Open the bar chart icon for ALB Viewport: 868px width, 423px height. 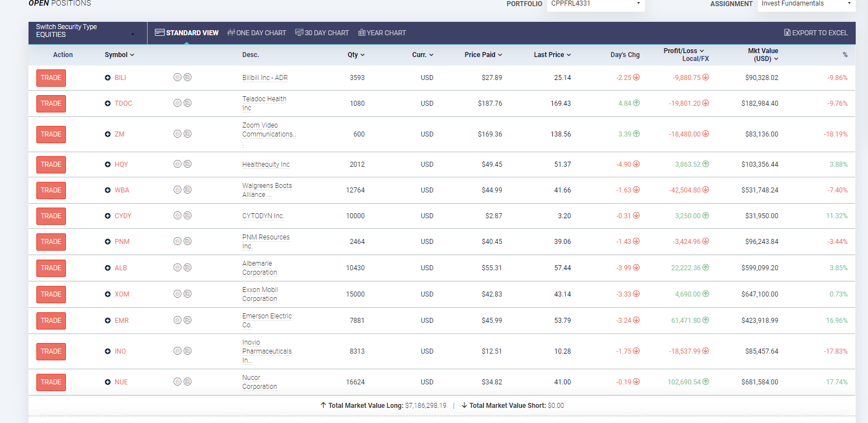click(x=177, y=267)
